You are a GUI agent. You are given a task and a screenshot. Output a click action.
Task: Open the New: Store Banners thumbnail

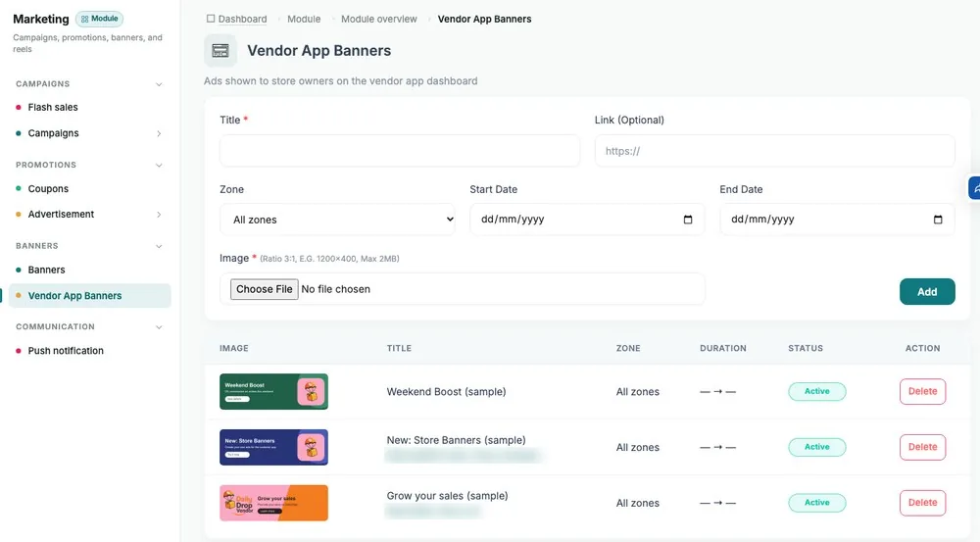pyautogui.click(x=273, y=447)
